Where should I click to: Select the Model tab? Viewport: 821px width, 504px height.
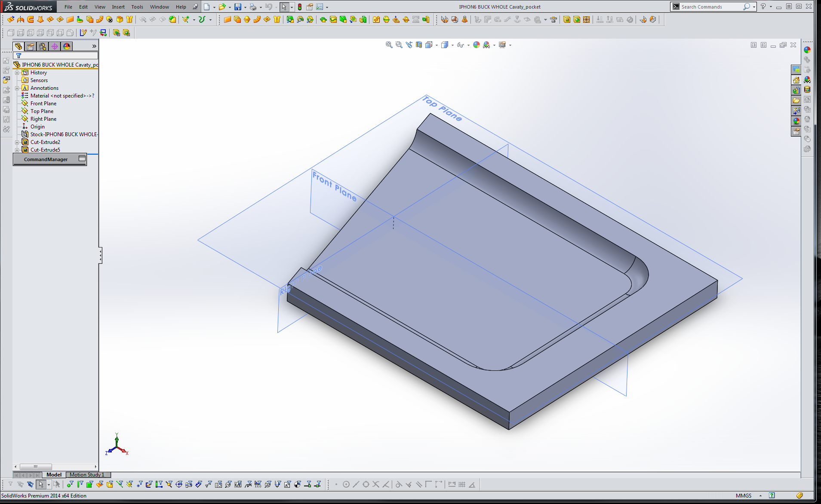[54, 475]
